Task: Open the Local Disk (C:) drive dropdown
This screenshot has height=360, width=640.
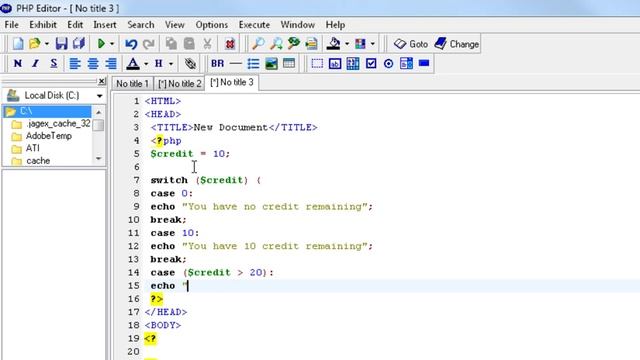Action: (x=100, y=96)
